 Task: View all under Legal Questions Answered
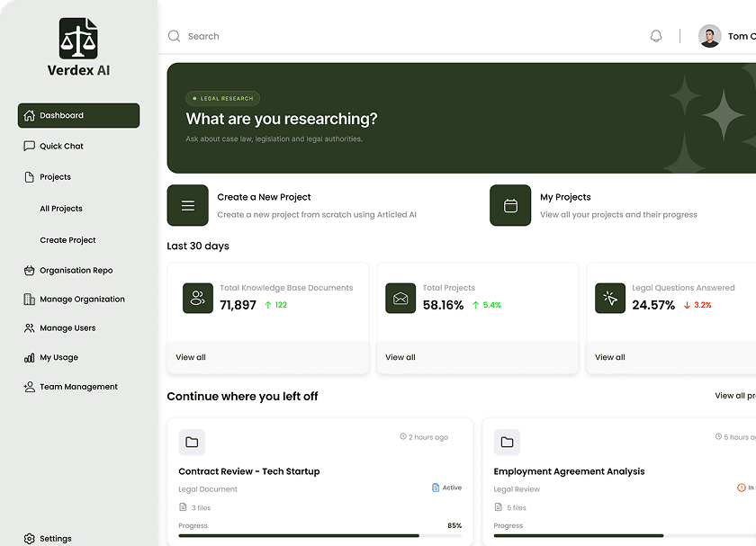pos(610,357)
